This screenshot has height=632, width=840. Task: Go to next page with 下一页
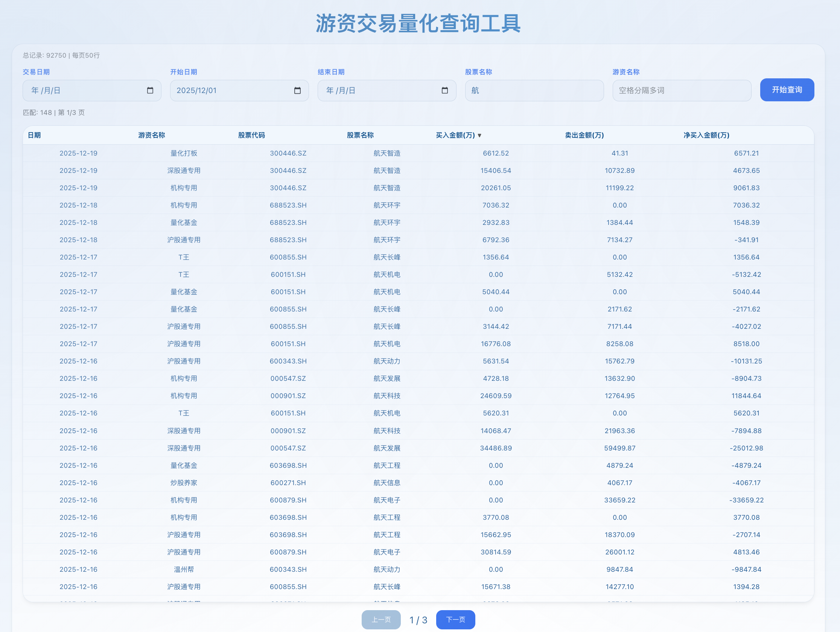[x=455, y=620]
